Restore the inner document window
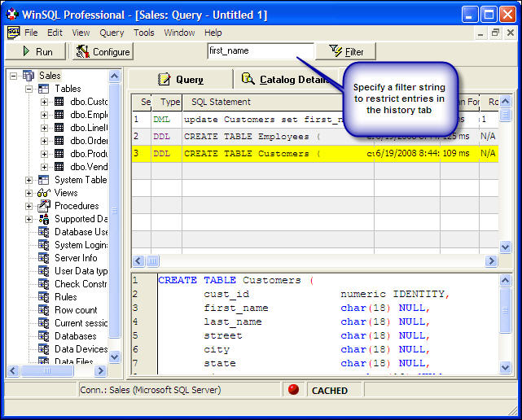522x420 pixels. pyautogui.click(x=495, y=33)
